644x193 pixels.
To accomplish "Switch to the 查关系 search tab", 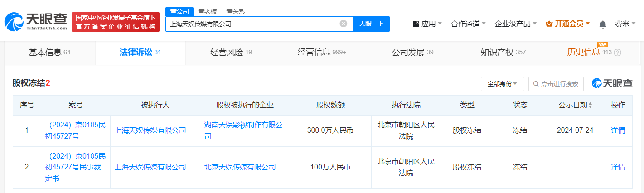I will pyautogui.click(x=235, y=11).
